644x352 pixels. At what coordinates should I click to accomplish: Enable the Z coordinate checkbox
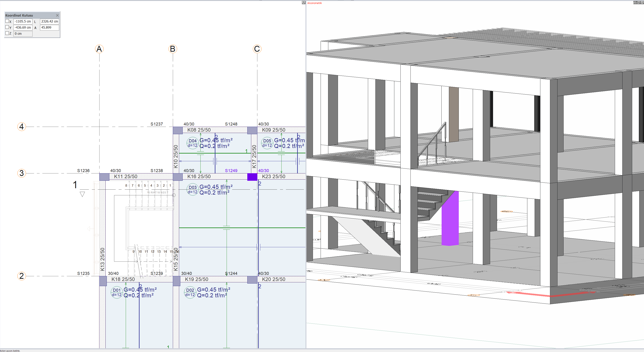pyautogui.click(x=7, y=33)
